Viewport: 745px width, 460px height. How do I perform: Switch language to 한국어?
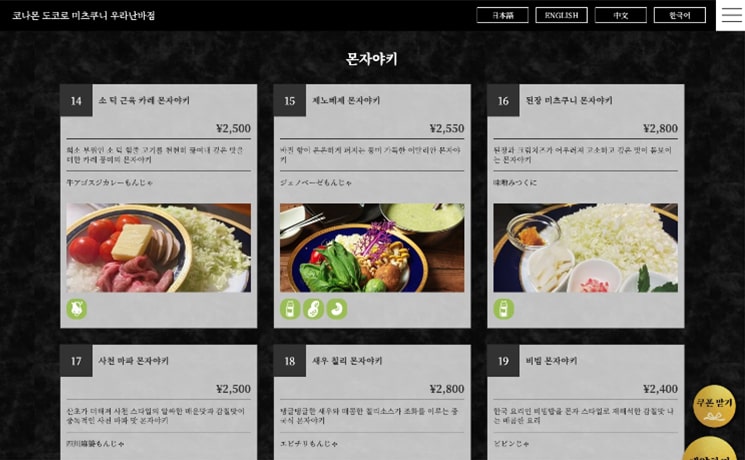tap(680, 15)
